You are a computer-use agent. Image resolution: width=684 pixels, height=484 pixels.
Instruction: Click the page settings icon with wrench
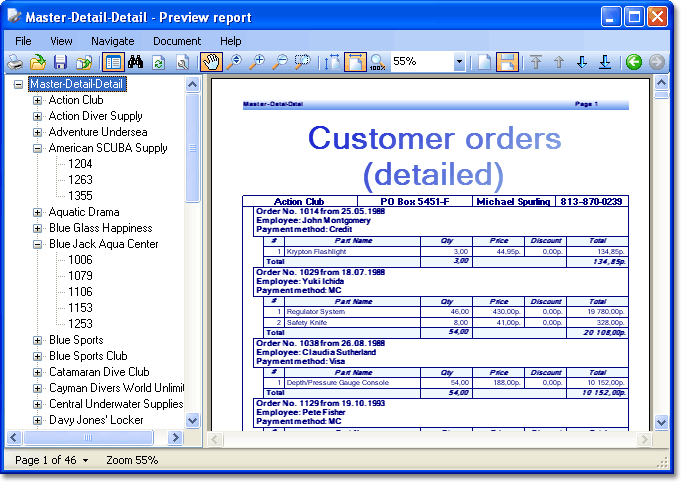tap(183, 62)
